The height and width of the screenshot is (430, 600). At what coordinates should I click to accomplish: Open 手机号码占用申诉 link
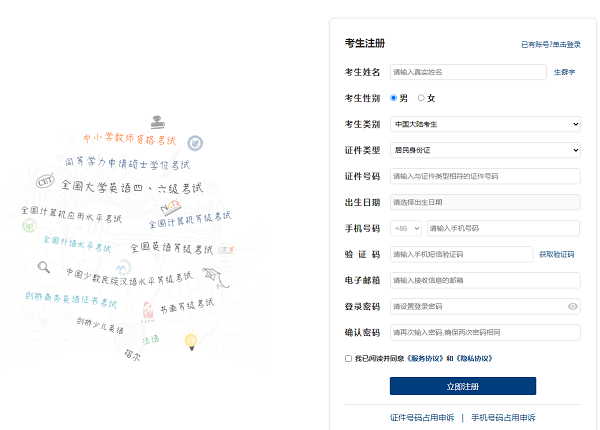click(503, 417)
